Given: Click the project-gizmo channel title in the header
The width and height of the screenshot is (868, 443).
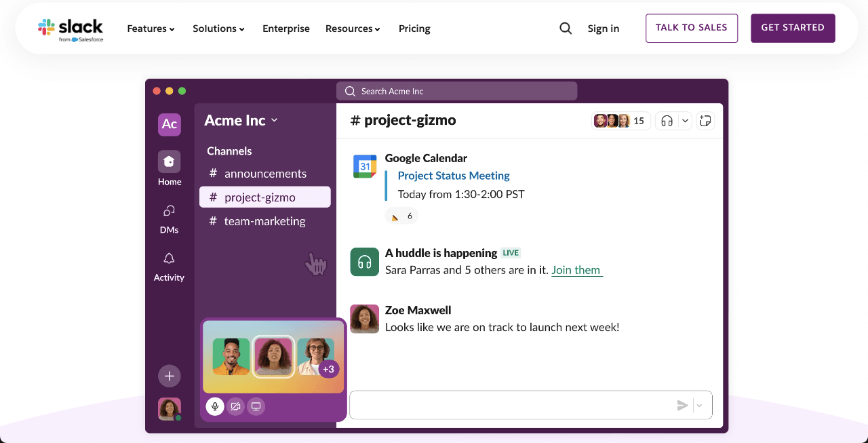Looking at the screenshot, I should tap(403, 120).
